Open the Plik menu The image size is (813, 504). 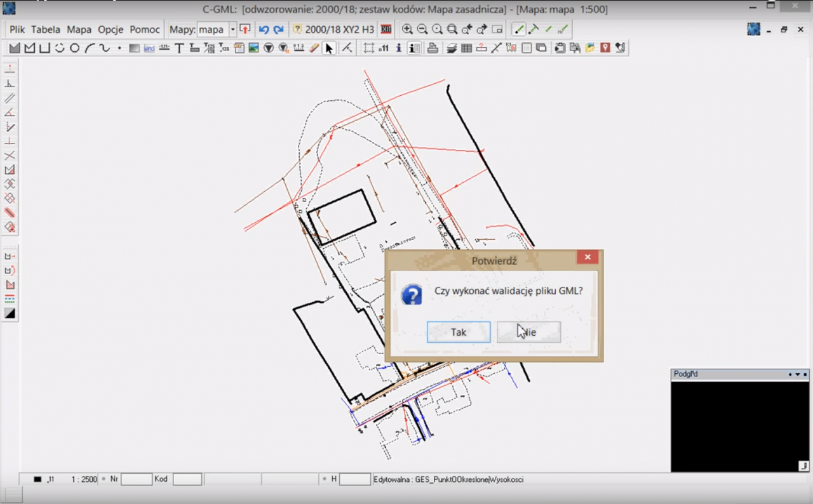click(x=17, y=29)
